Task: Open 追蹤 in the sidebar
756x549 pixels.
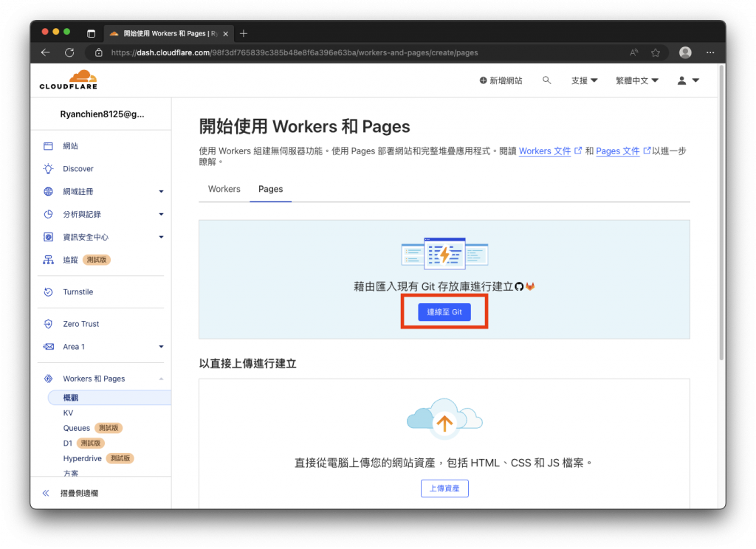Action: click(70, 260)
